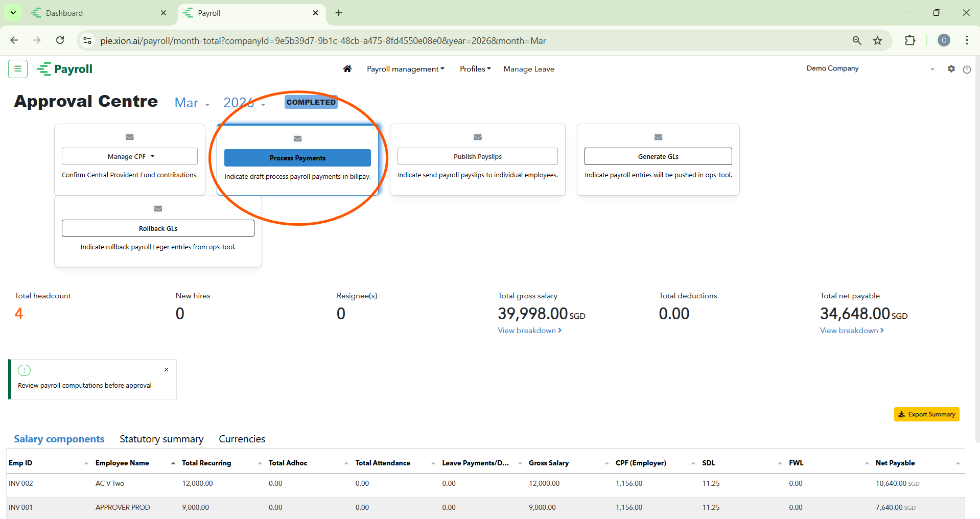980x519 pixels.
Task: Click envelope icon above Generate GLs
Action: pyautogui.click(x=658, y=137)
